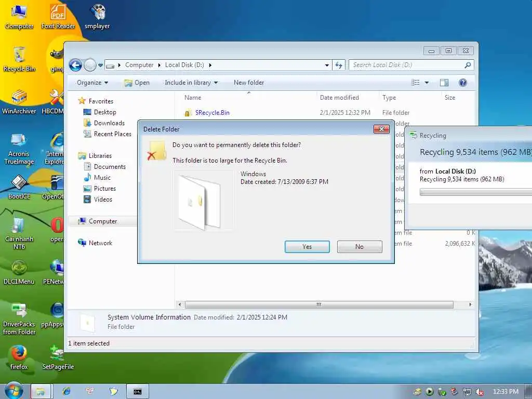
Task: Sort by Name column header
Action: click(x=193, y=97)
